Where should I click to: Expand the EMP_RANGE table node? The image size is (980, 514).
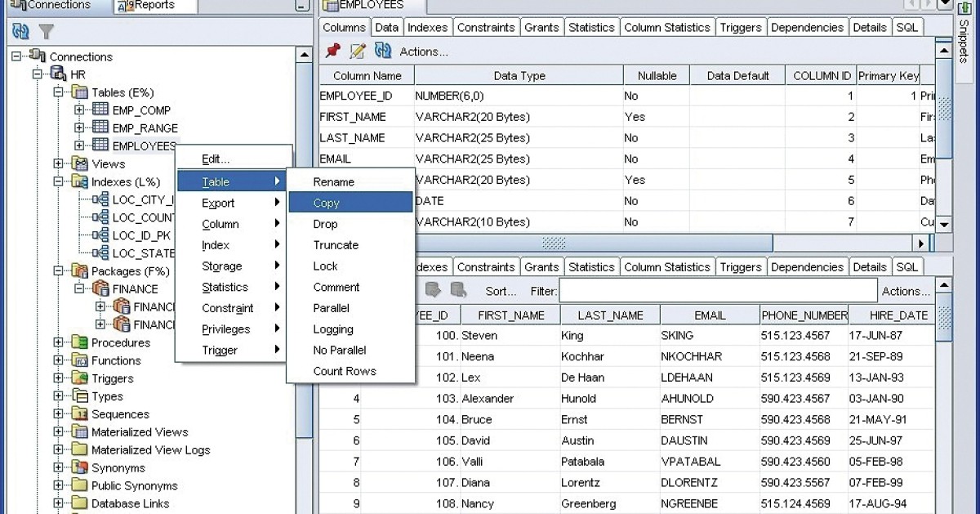point(79,127)
